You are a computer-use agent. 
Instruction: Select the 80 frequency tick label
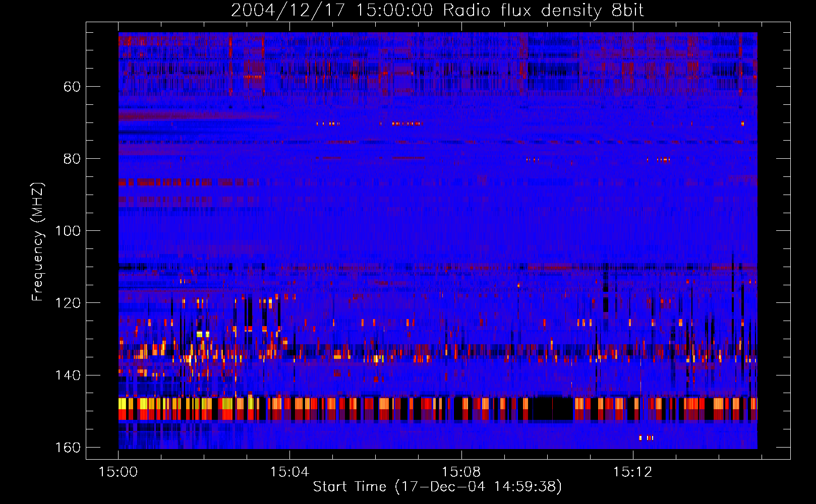point(72,159)
